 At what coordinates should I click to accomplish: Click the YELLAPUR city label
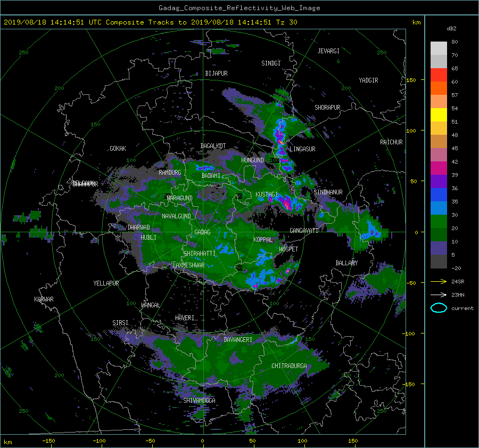106,283
